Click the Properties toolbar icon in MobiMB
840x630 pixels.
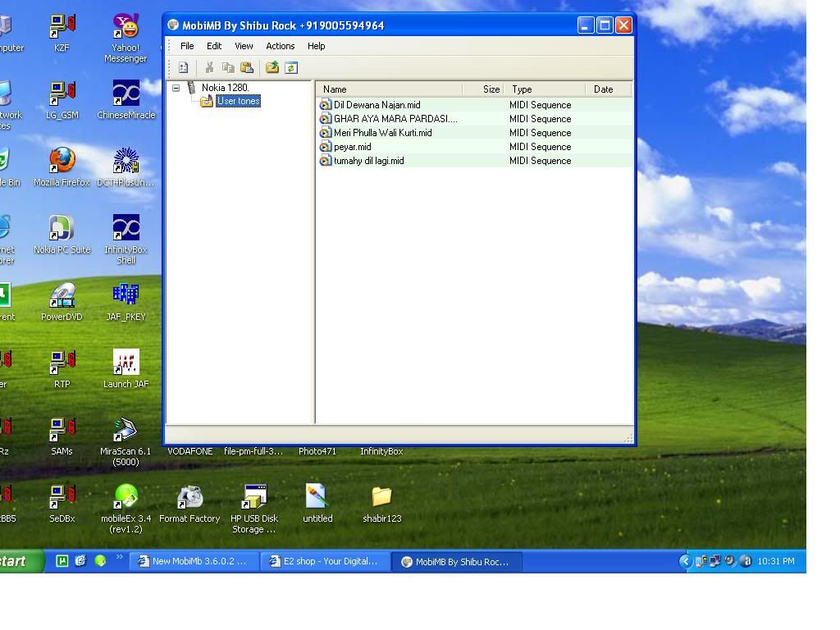point(183,67)
